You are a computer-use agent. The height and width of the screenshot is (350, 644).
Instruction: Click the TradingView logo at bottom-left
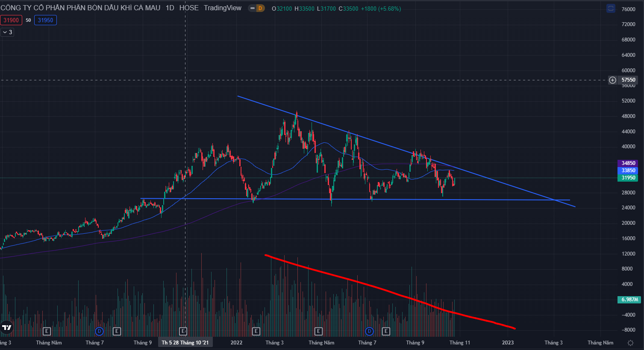[7, 328]
